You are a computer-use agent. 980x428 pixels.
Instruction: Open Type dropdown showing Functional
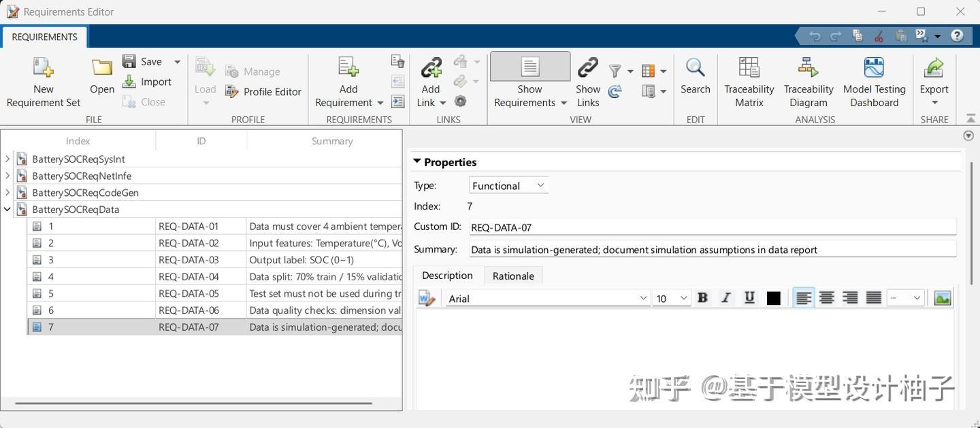click(508, 186)
